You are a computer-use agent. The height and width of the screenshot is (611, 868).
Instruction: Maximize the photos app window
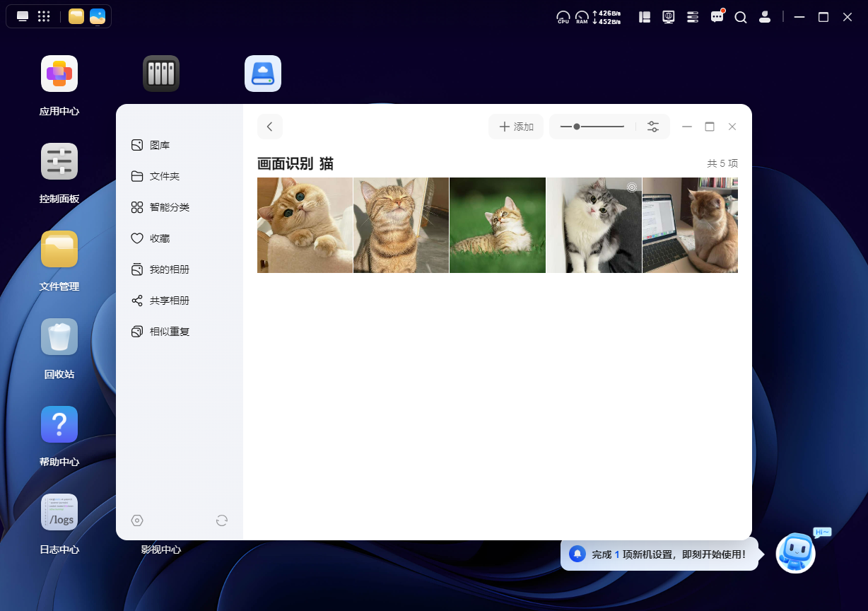tap(710, 127)
